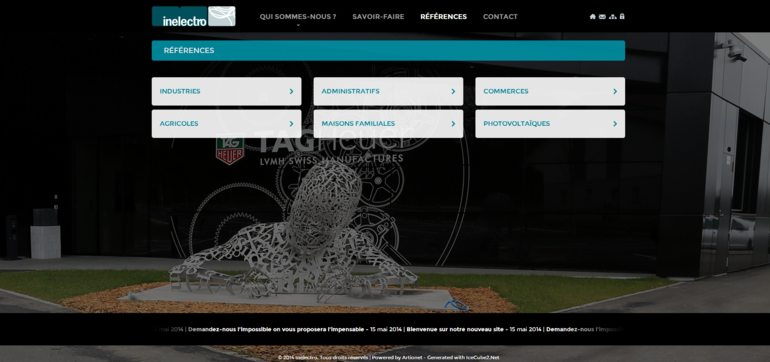Click the chevron on Commerces card
770x362 pixels.
(x=615, y=91)
